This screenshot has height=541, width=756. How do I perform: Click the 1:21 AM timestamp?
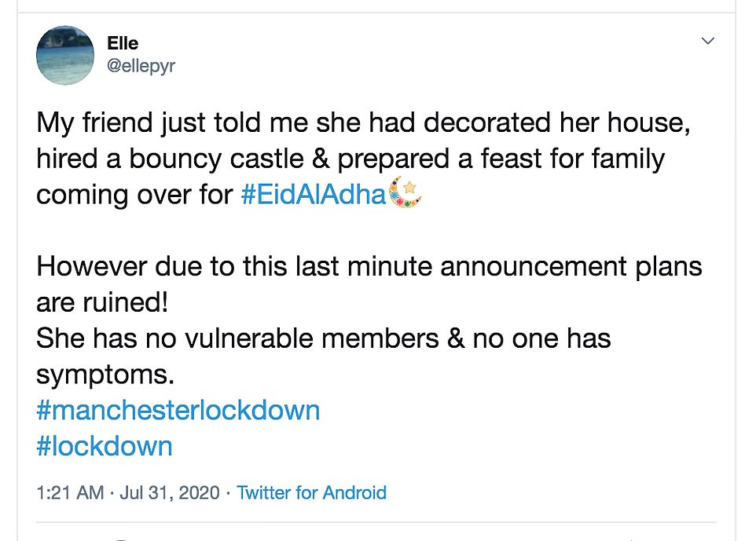pyautogui.click(x=70, y=493)
